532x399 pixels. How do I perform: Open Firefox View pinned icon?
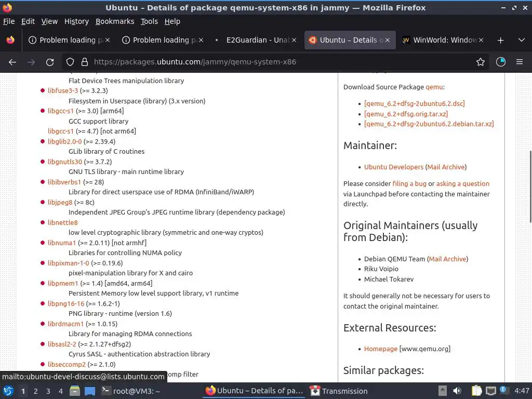(10, 40)
